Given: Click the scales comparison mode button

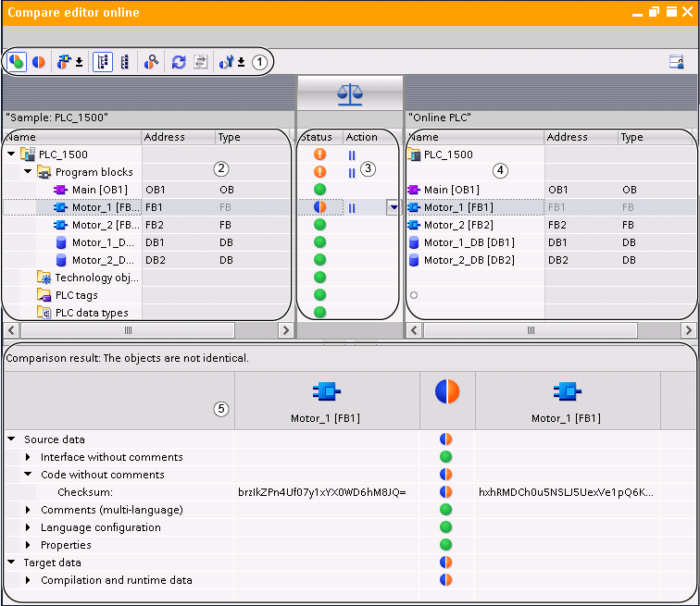Looking at the screenshot, I should (350, 93).
